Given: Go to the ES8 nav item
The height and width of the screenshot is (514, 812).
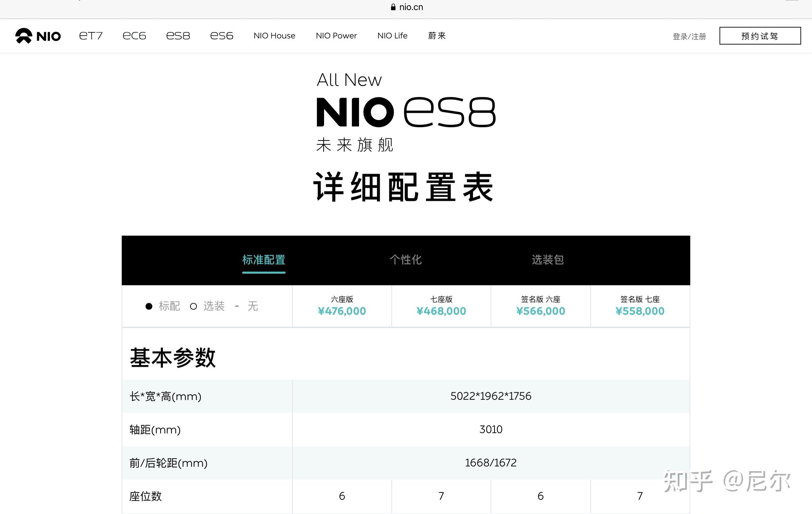Looking at the screenshot, I should 178,36.
